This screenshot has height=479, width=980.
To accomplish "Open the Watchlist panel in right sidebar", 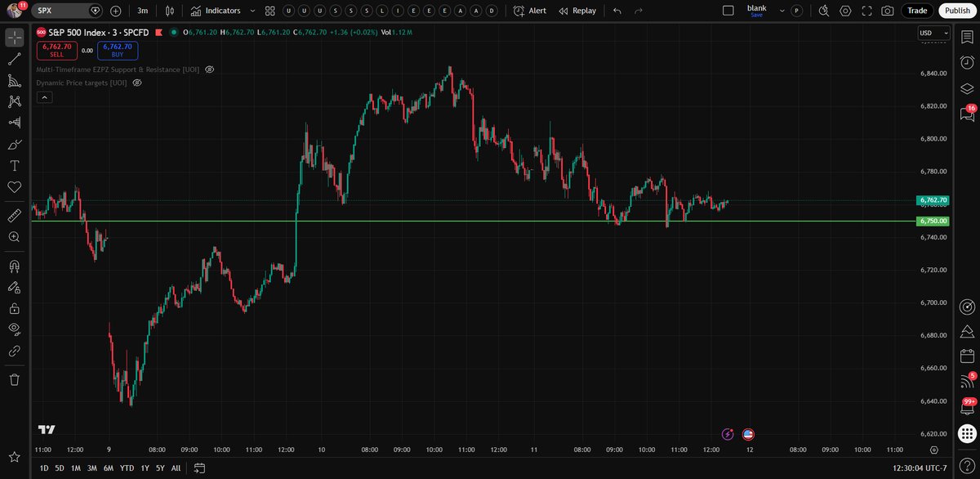I will pos(967,38).
